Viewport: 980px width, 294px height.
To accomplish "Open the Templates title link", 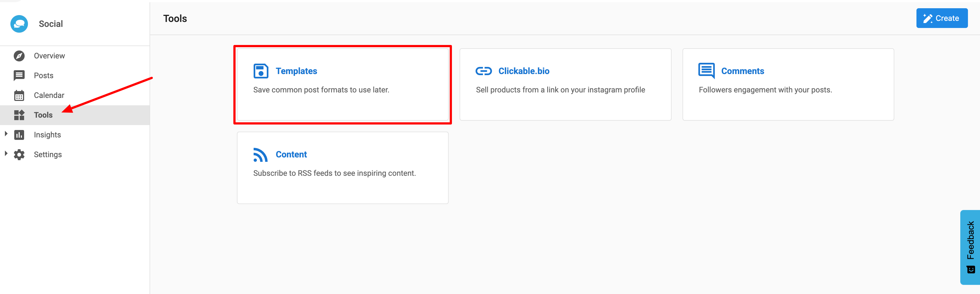I will [x=296, y=71].
